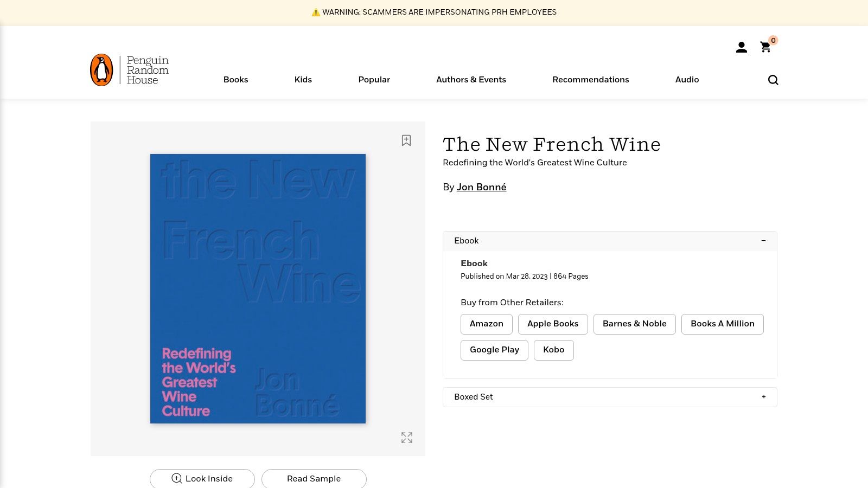Open the Recommendations menu
The image size is (868, 488).
coord(591,80)
